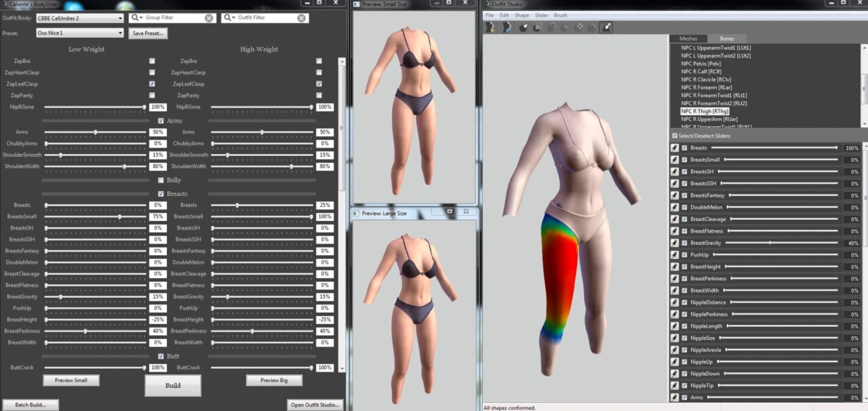Viewport: 868px width, 411px height.
Task: Enable the High Weight ZapPanty checkbox
Action: [319, 96]
